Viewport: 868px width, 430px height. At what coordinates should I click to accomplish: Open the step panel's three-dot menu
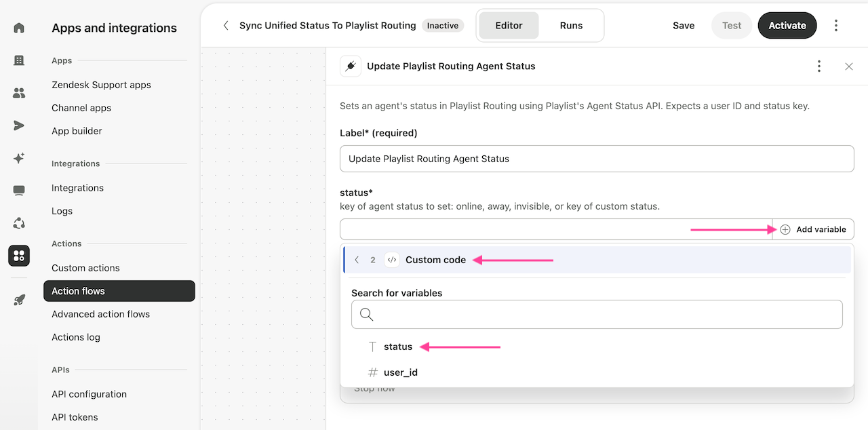click(x=819, y=66)
